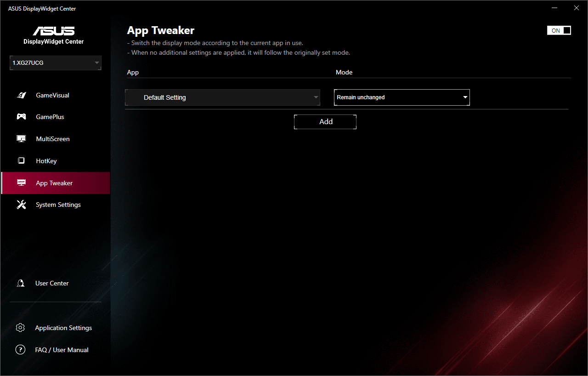Open GamePlus via the gamepad icon

(x=21, y=117)
